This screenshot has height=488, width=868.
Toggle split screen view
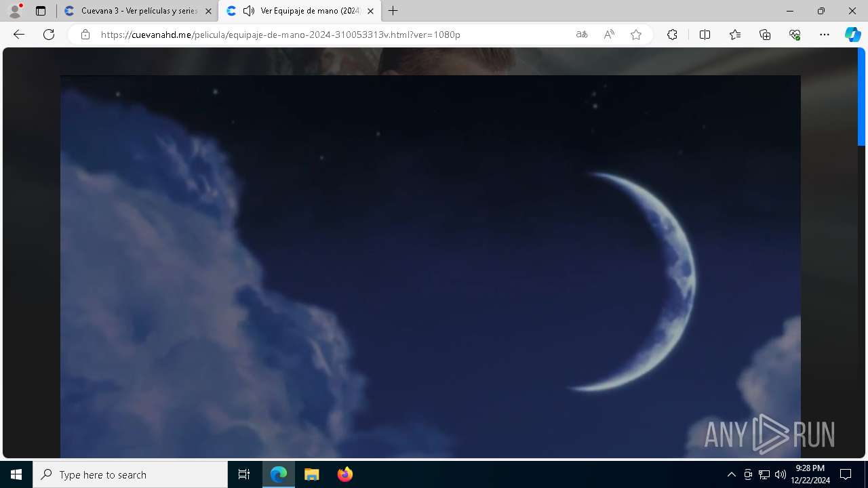coord(705,35)
